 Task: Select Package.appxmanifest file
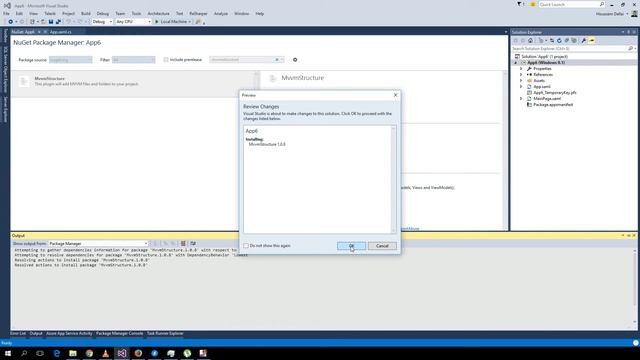pyautogui.click(x=553, y=104)
